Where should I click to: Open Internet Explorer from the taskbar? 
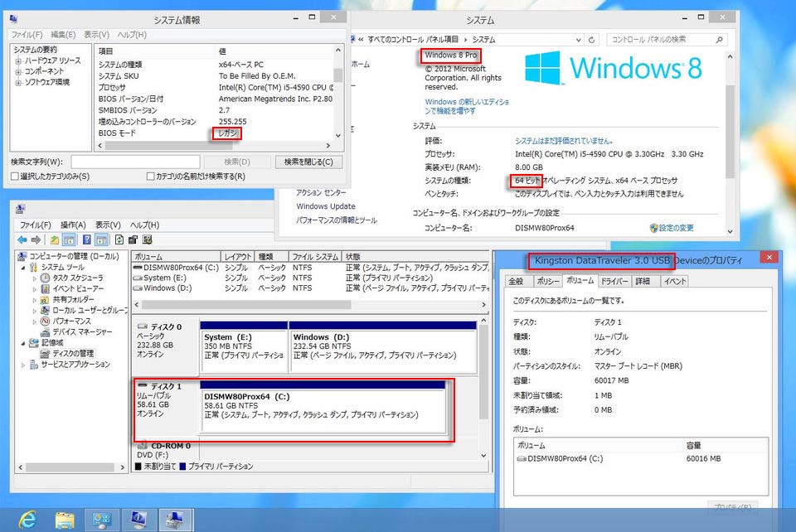[x=27, y=520]
